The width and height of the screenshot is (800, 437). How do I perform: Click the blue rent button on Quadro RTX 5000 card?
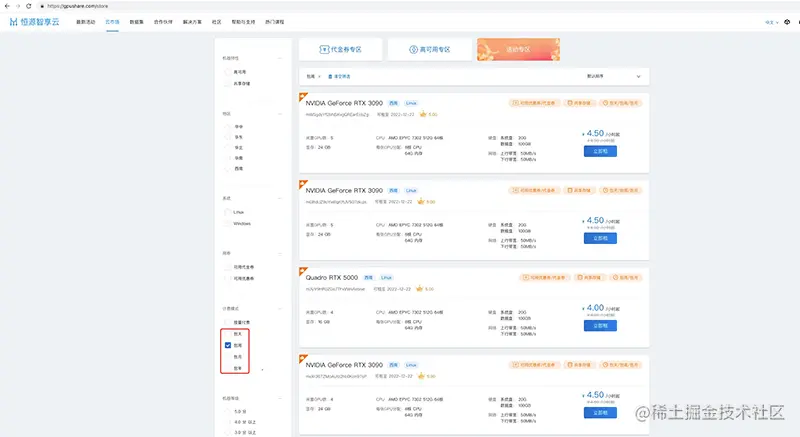pos(600,326)
